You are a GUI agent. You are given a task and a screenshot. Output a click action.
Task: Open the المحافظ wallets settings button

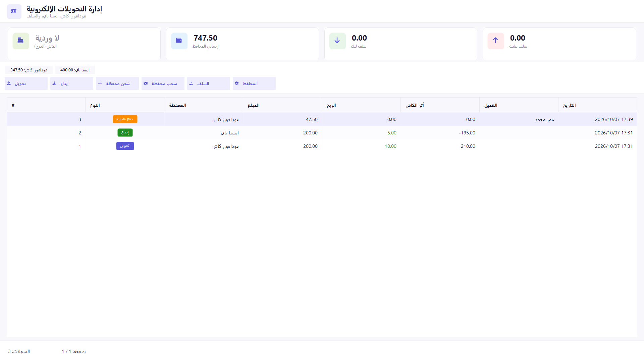pyautogui.click(x=254, y=83)
